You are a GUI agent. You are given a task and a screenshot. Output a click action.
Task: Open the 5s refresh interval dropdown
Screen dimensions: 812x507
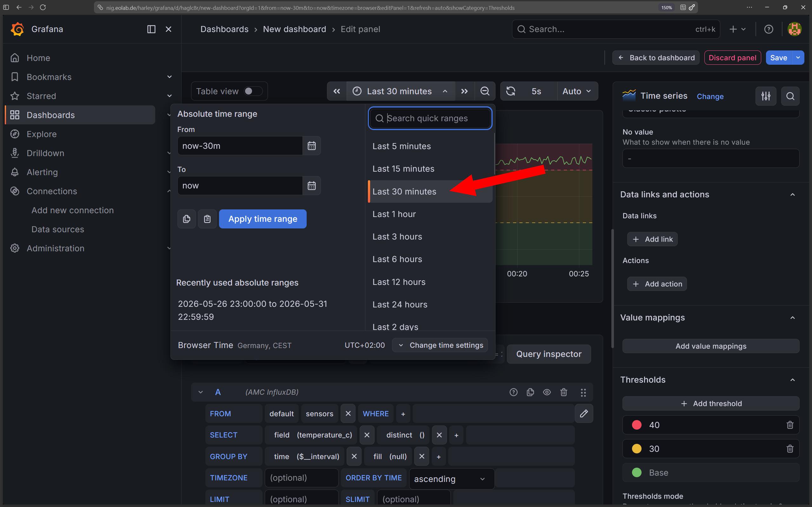click(536, 91)
